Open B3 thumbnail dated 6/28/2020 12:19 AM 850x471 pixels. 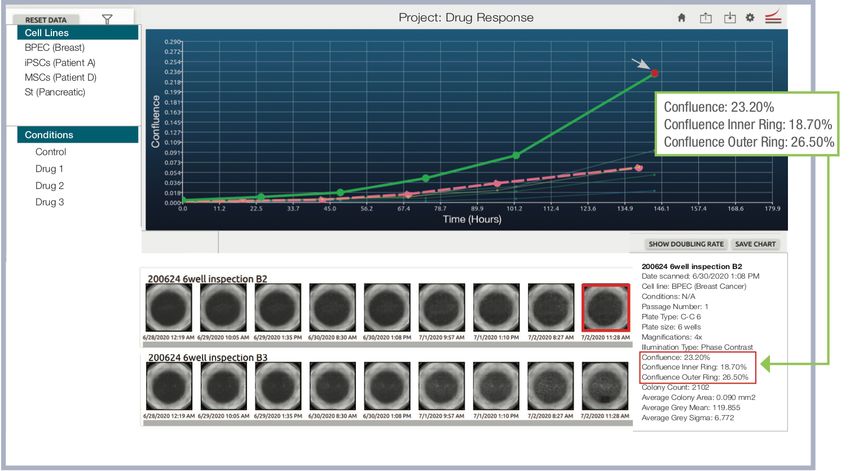[169, 386]
